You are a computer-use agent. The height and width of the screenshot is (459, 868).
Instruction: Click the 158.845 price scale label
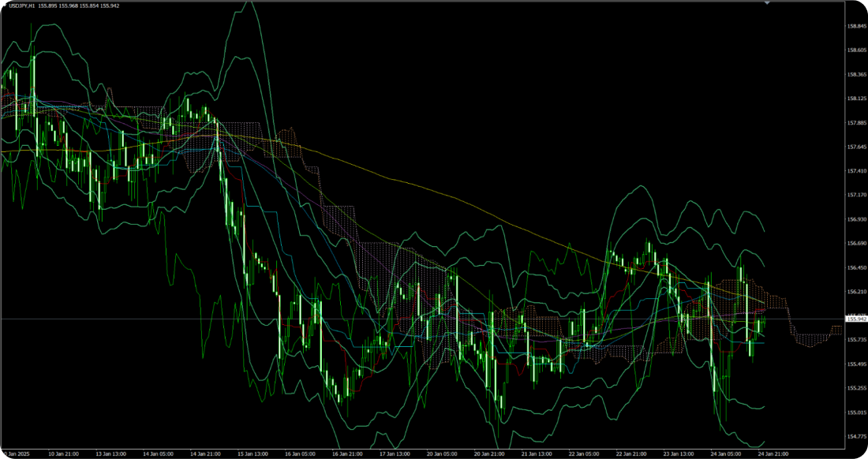[x=856, y=26]
